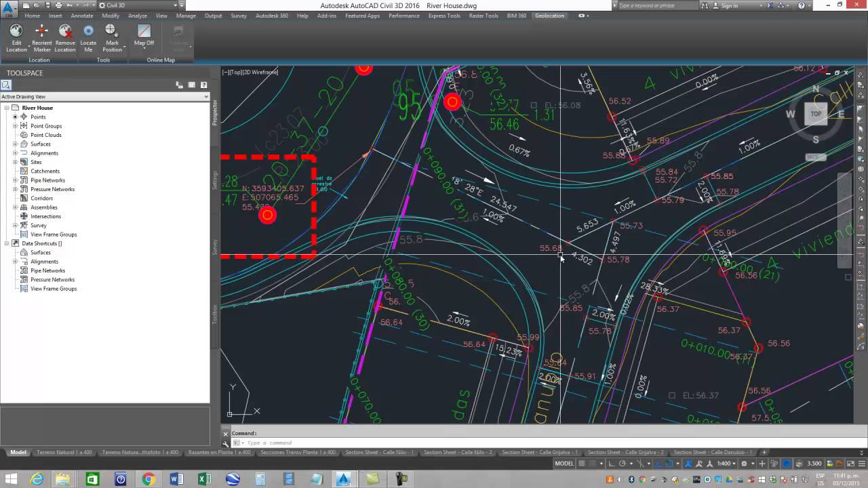This screenshot has height=488, width=868.
Task: Expand the Surfaces node under River House
Action: coord(15,144)
